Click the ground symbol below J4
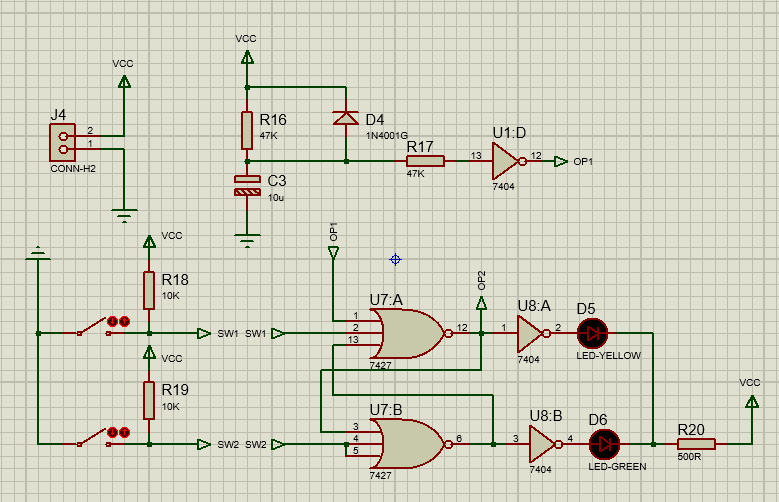The height and width of the screenshot is (502, 779). coord(124,216)
